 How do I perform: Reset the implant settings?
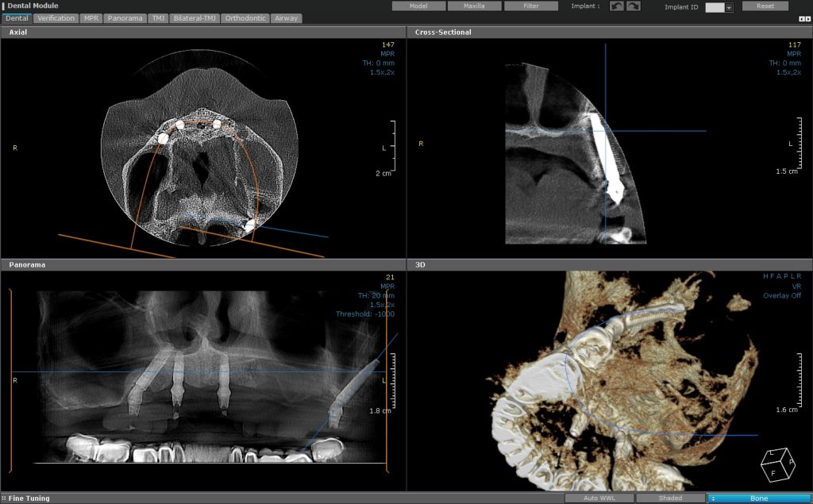point(765,6)
